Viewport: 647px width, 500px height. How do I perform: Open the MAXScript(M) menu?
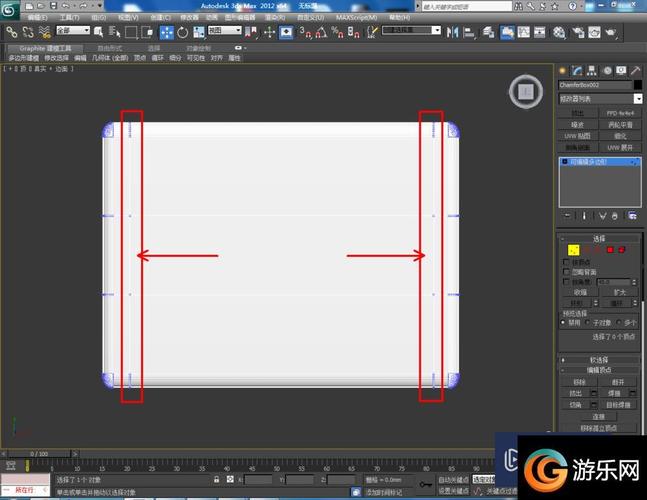pyautogui.click(x=356, y=17)
